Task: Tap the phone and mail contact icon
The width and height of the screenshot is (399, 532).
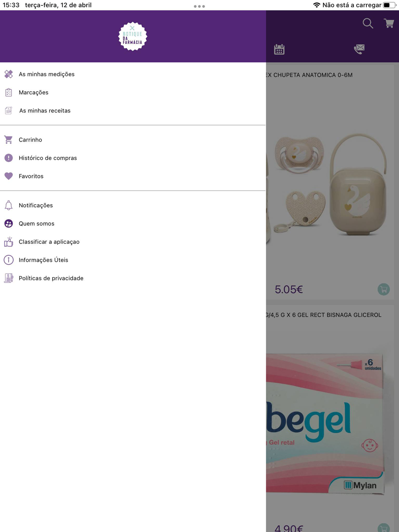Action: pos(359,49)
